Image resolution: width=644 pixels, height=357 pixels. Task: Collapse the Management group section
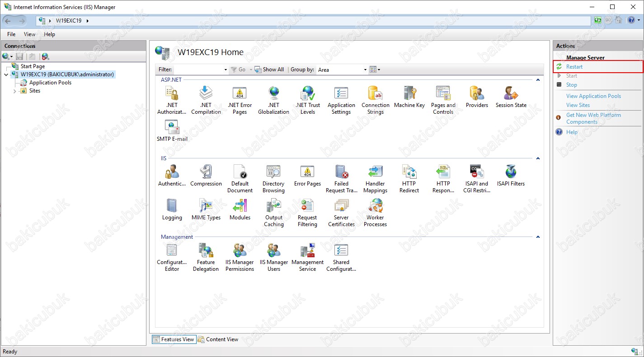point(538,237)
